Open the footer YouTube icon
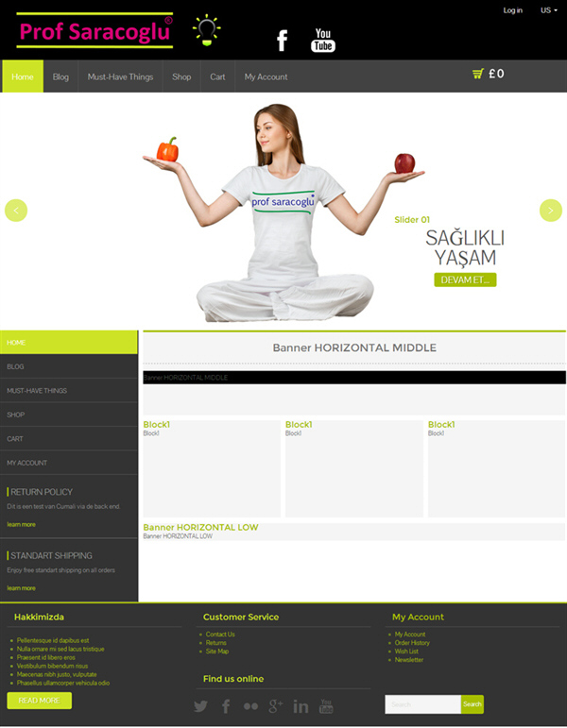Screen dimensions: 567x728 326,706
